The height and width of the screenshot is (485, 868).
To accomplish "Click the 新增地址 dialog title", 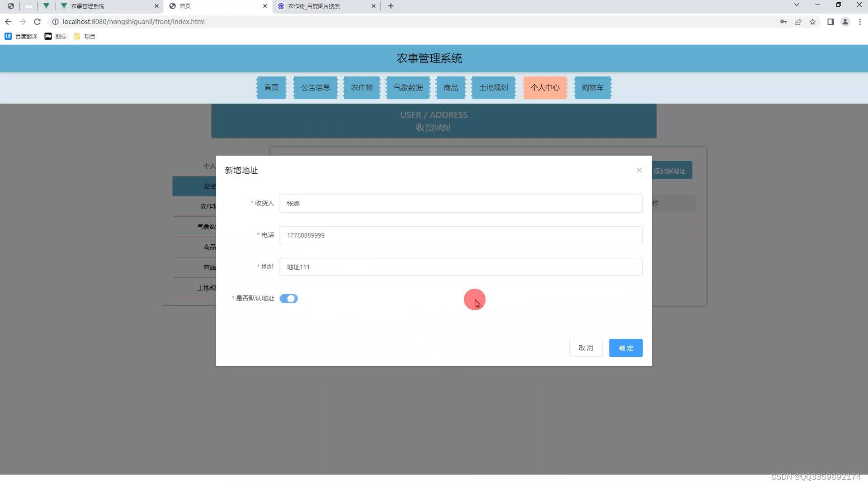I will [x=241, y=171].
